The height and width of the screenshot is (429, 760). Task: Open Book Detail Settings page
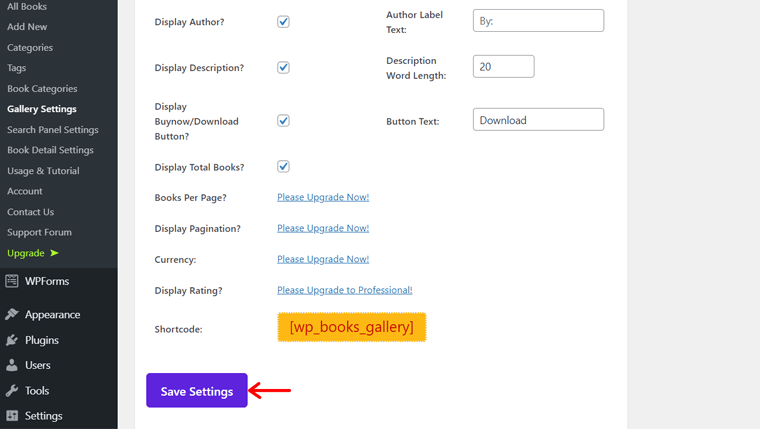(50, 150)
